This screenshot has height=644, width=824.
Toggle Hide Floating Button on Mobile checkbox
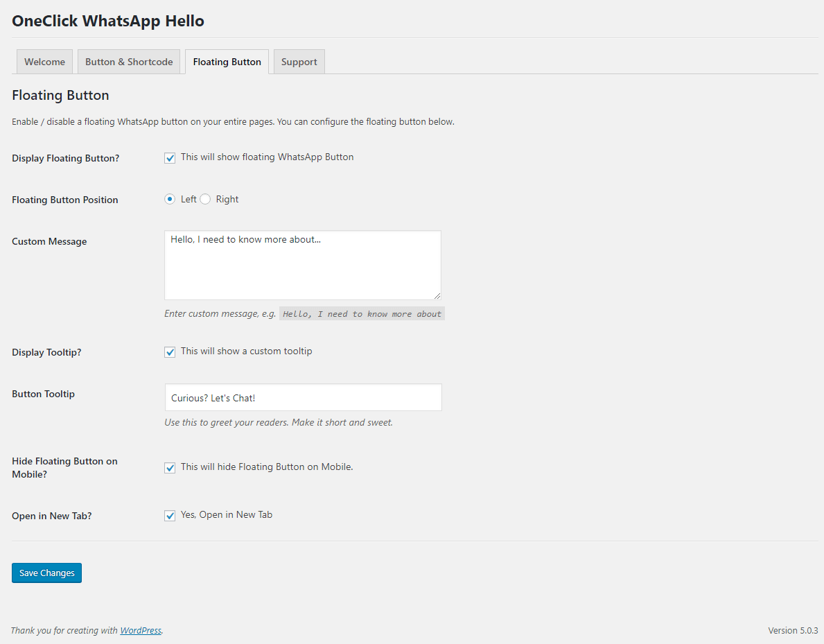click(170, 467)
